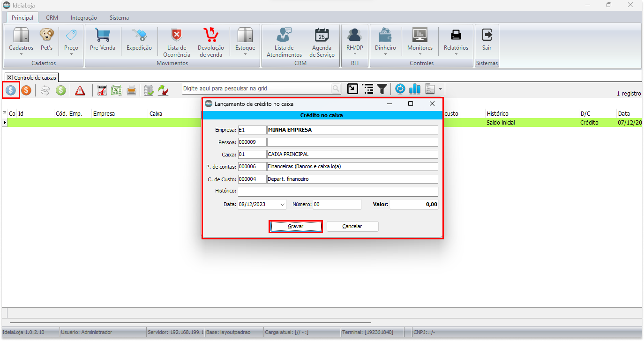Open the Sistema ribbon tab
The image size is (644, 341).
[x=119, y=18]
